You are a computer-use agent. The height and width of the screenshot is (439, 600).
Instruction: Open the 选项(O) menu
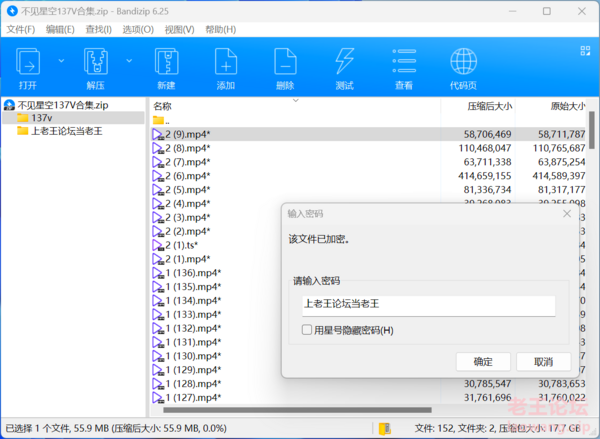tap(138, 29)
